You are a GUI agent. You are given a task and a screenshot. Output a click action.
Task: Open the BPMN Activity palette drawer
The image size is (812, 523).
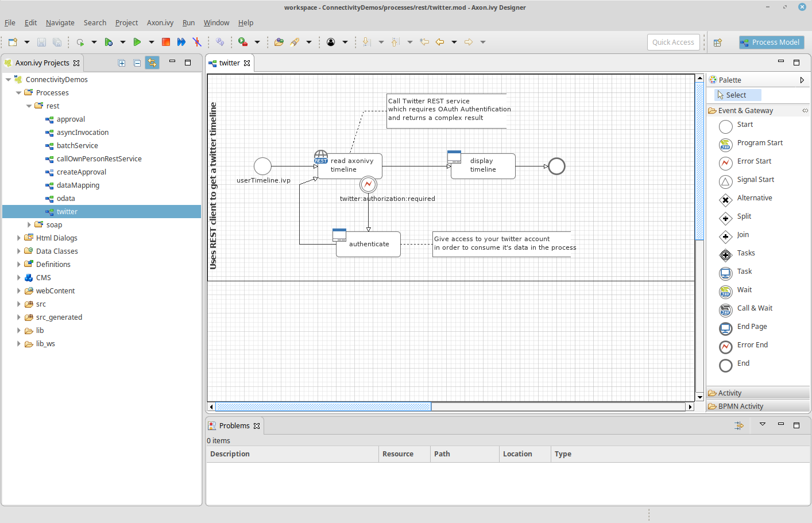758,406
